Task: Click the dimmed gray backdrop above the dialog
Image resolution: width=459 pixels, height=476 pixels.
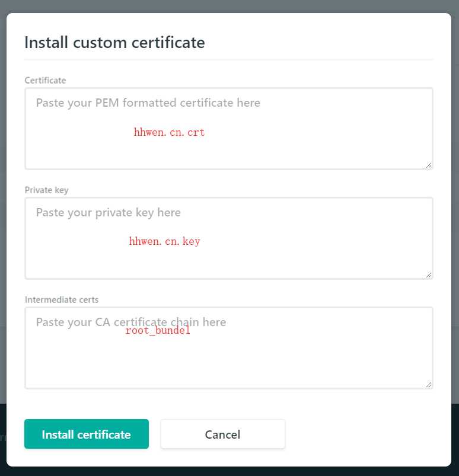Action: tap(230, 6)
